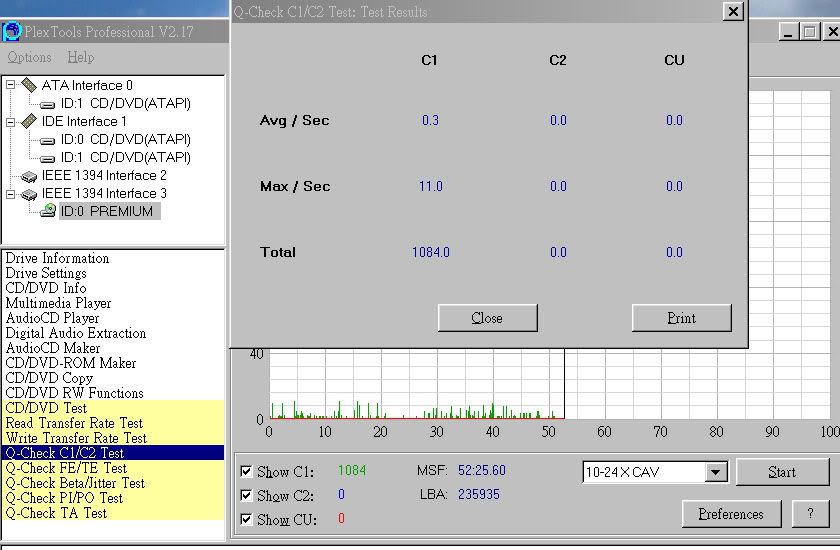Select Q-Check PI/PO Test entry
Image resolution: width=840 pixels, height=550 pixels.
(x=113, y=498)
